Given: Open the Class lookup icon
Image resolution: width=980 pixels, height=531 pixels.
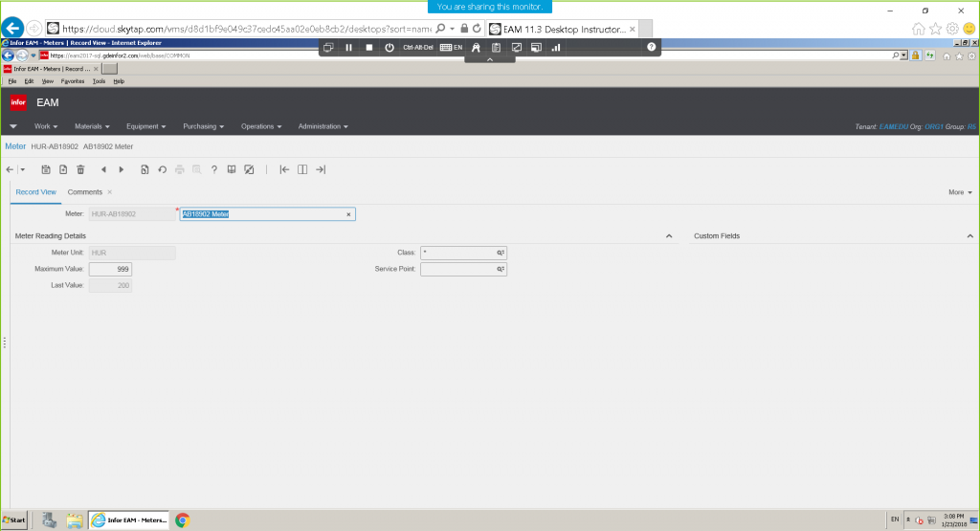Looking at the screenshot, I should click(x=501, y=253).
